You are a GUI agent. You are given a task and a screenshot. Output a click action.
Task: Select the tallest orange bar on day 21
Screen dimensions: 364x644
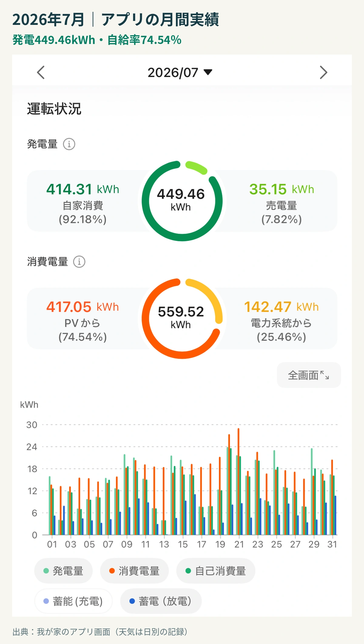coord(238,481)
